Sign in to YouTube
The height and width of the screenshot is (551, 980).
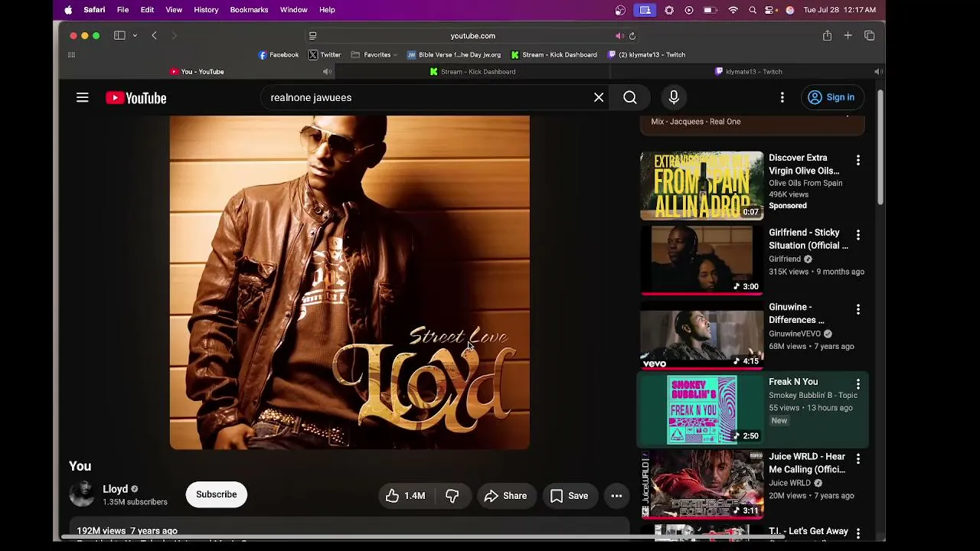[x=832, y=97]
